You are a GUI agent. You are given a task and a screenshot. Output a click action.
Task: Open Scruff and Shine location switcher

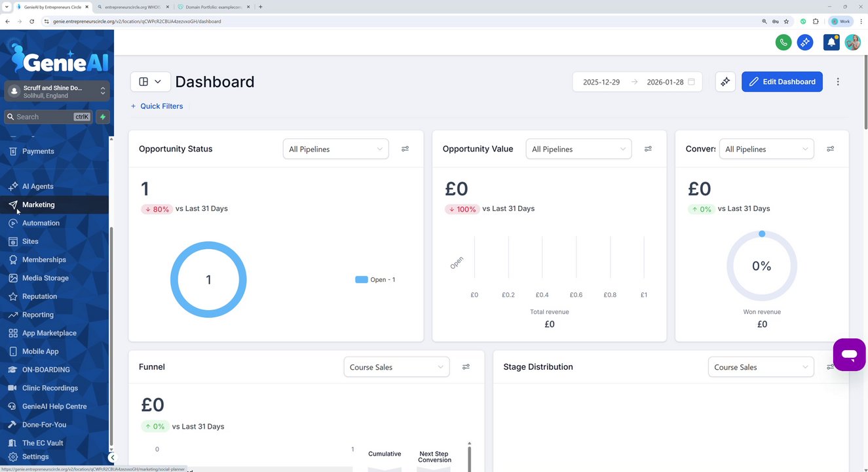[x=57, y=91]
